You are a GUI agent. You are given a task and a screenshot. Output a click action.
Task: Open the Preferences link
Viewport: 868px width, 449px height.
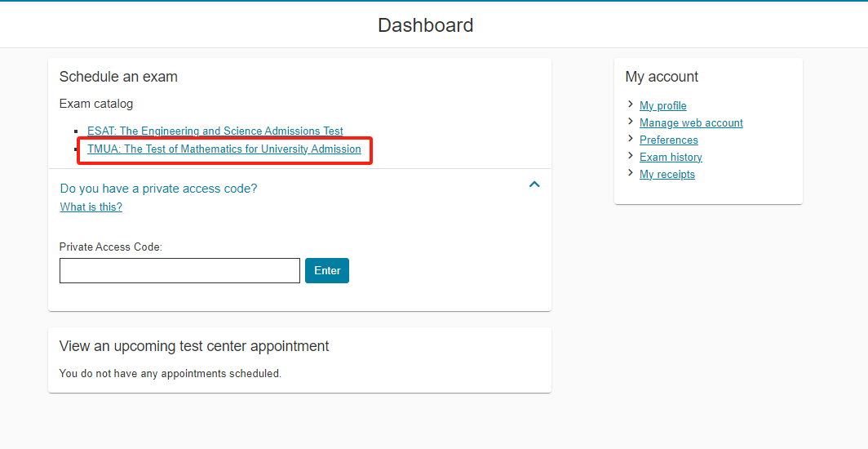pyautogui.click(x=669, y=140)
